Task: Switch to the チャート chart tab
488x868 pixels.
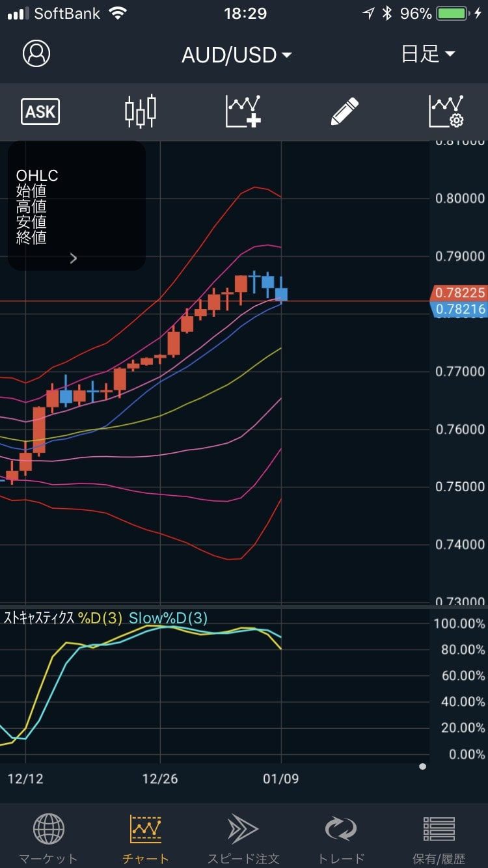Action: pos(146,839)
